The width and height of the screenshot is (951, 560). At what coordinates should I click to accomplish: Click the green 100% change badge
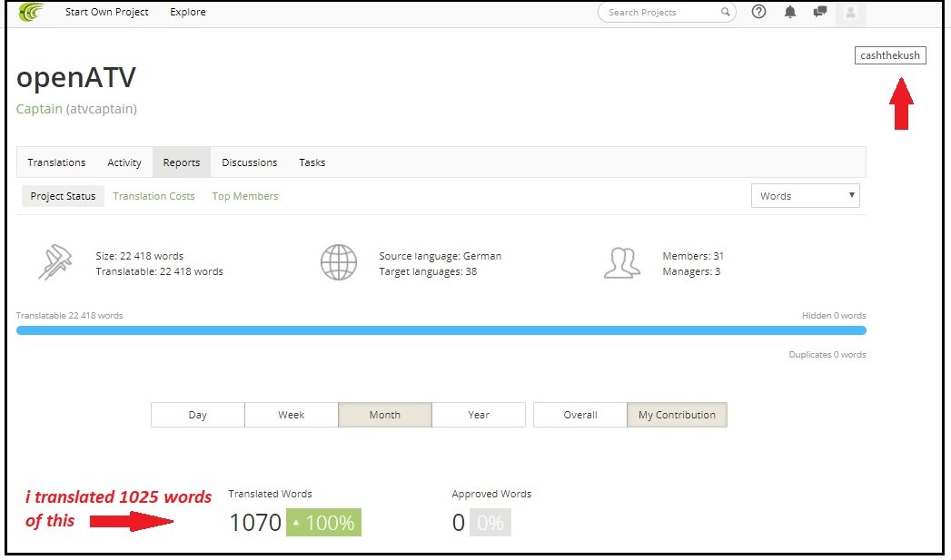click(x=324, y=523)
